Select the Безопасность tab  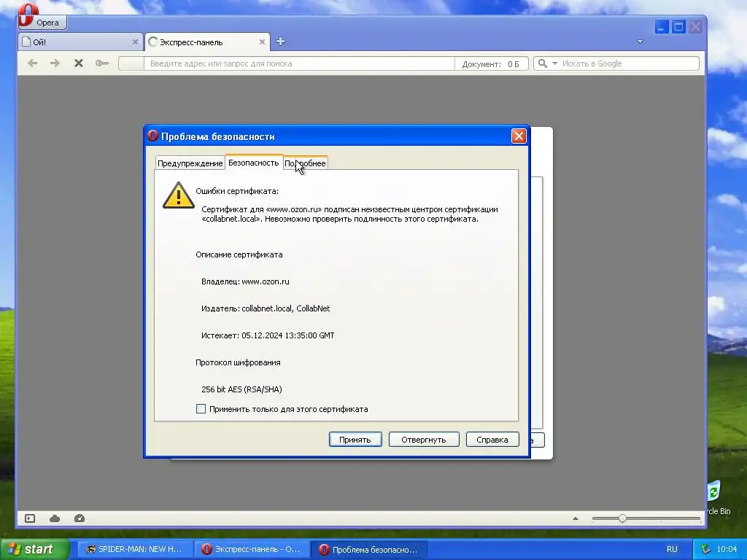[253, 163]
